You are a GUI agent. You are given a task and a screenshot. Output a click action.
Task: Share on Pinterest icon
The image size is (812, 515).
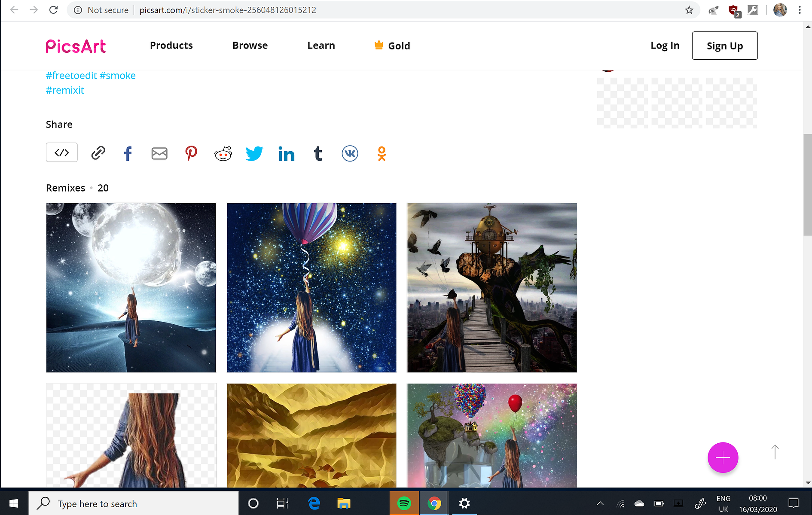[191, 153]
